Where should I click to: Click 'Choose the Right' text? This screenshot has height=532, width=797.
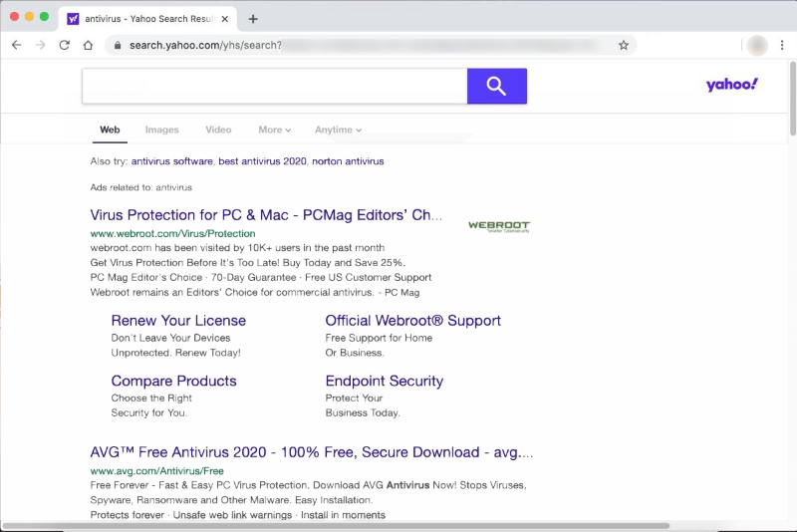(151, 398)
